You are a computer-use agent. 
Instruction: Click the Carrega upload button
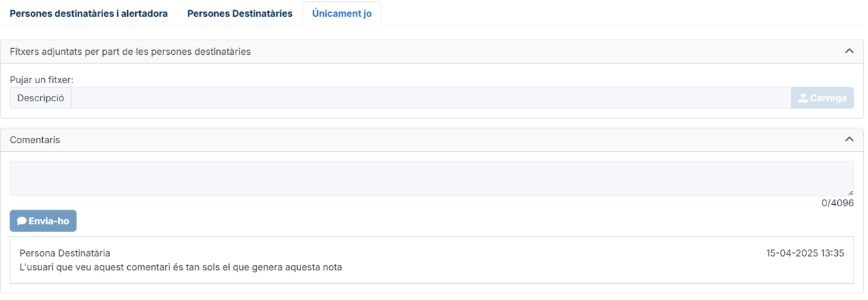(x=822, y=98)
